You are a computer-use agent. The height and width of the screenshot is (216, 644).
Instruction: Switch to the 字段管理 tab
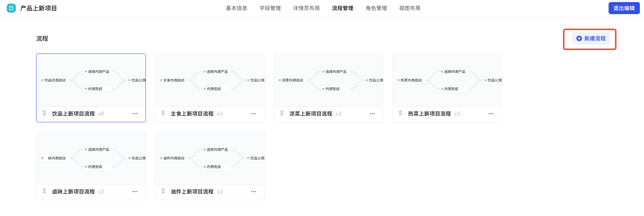point(270,8)
